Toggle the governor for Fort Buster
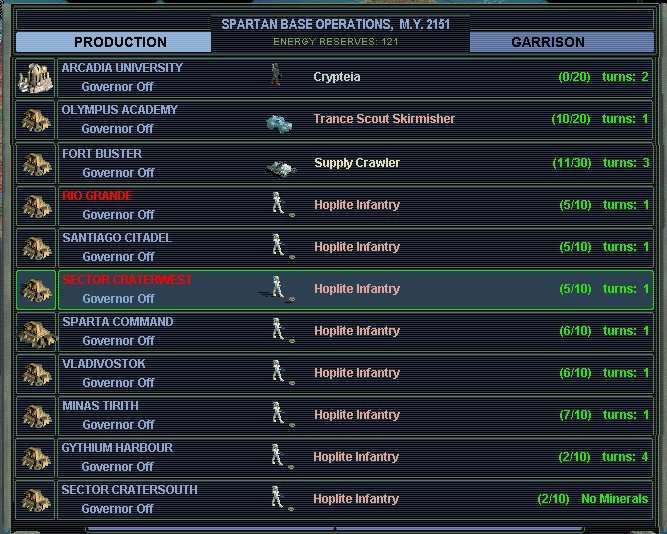 [x=117, y=172]
